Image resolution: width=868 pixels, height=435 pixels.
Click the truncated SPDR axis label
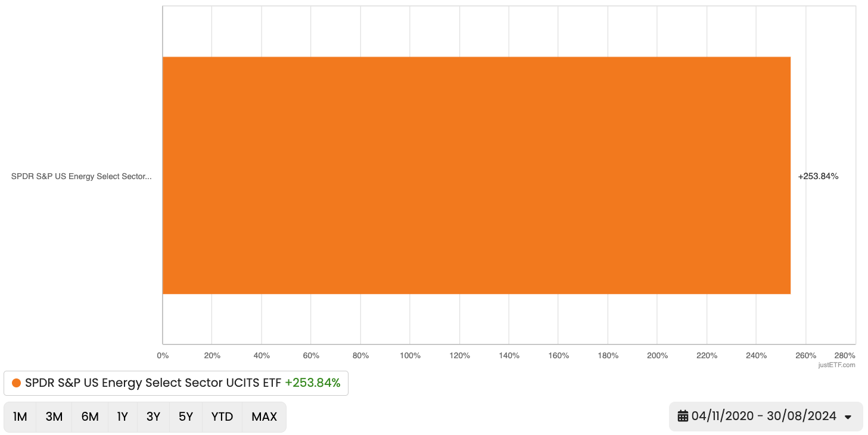point(82,176)
